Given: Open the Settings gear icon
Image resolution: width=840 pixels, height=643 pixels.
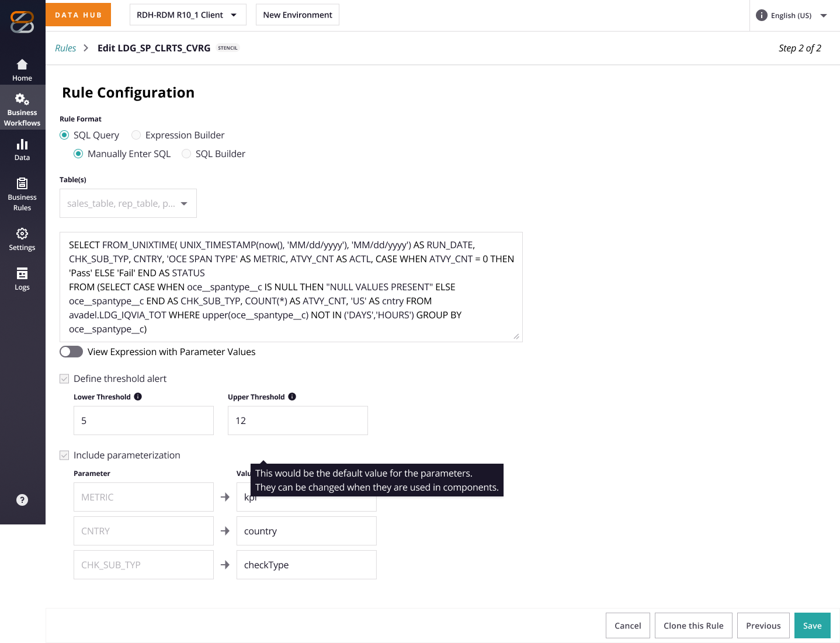Looking at the screenshot, I should pyautogui.click(x=22, y=234).
